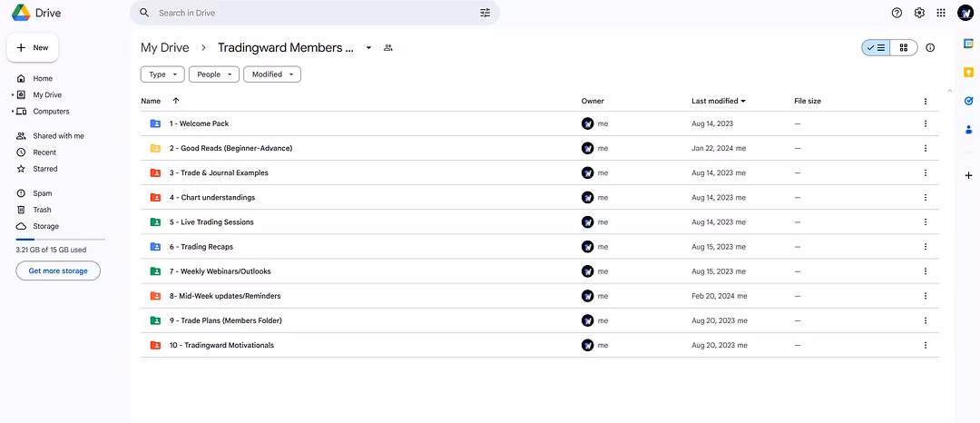Open Google Calendar in side panel
Image resolution: width=980 pixels, height=423 pixels.
(968, 44)
